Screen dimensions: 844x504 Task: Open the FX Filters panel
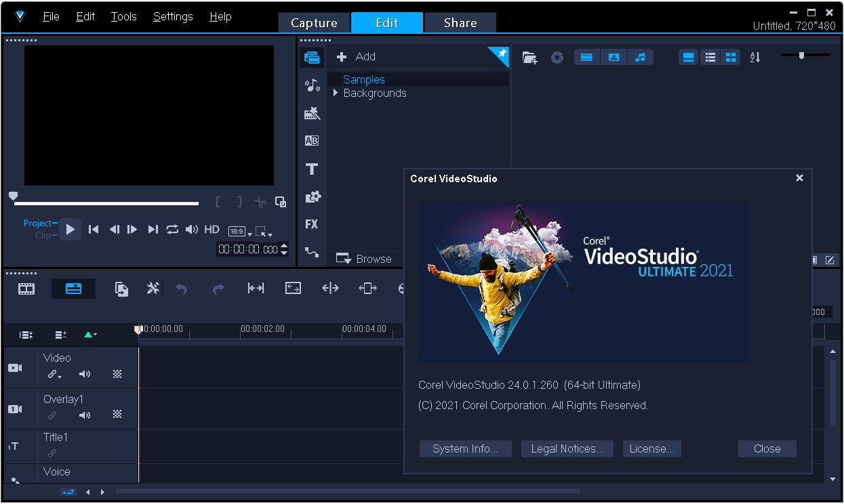pos(312,224)
